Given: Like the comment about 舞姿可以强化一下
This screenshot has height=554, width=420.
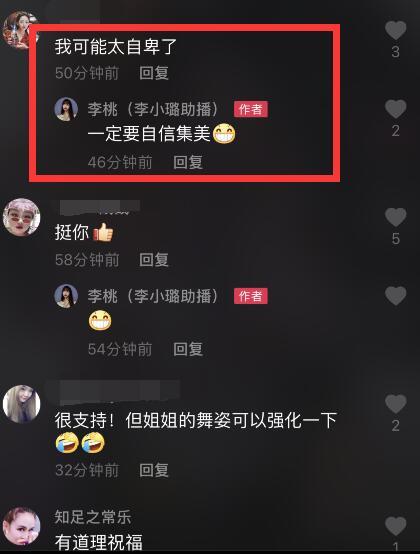Looking at the screenshot, I should click(396, 404).
